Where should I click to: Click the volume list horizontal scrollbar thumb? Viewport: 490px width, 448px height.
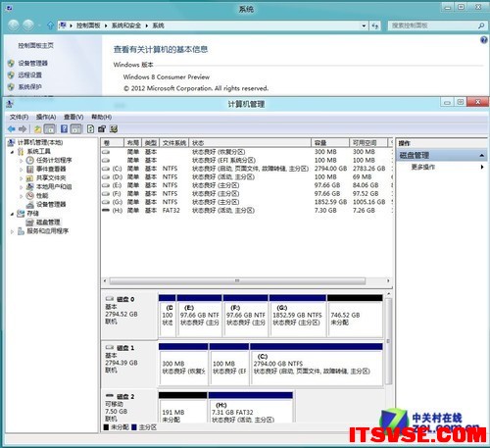[237, 280]
